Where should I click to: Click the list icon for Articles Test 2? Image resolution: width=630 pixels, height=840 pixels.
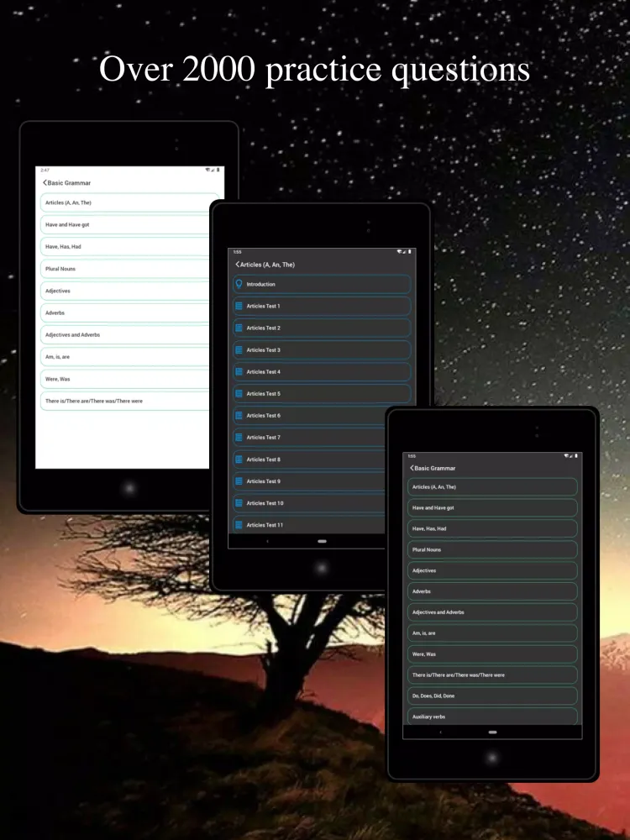239,328
